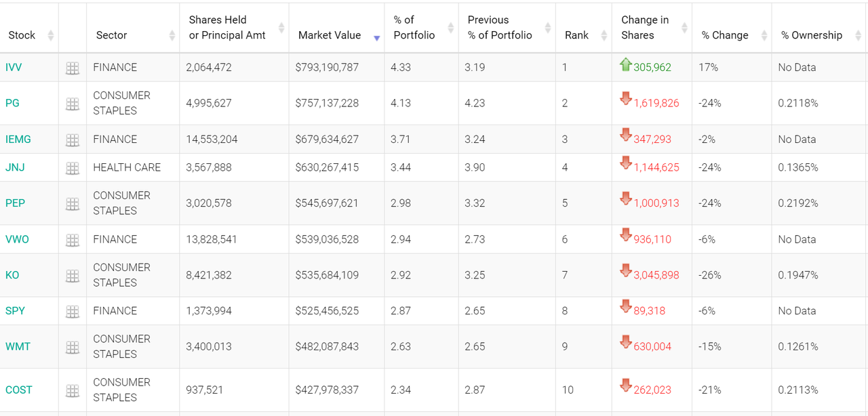The width and height of the screenshot is (868, 416).
Task: Open the grid icon in the JNJ row
Action: (73, 168)
